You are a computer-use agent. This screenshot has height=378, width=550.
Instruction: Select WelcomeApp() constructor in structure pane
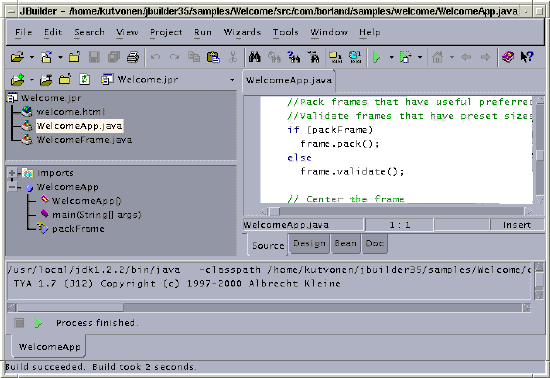tap(86, 201)
